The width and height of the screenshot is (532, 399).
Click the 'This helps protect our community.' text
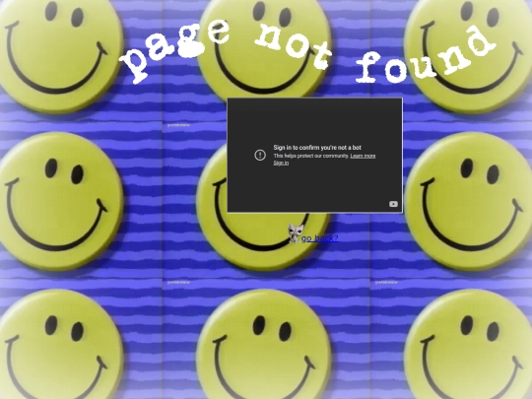[311, 156]
